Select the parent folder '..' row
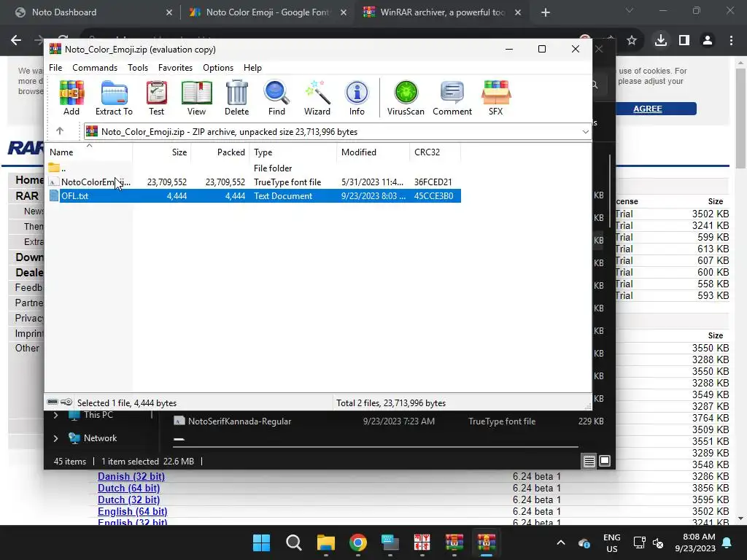747x560 pixels. (x=254, y=168)
